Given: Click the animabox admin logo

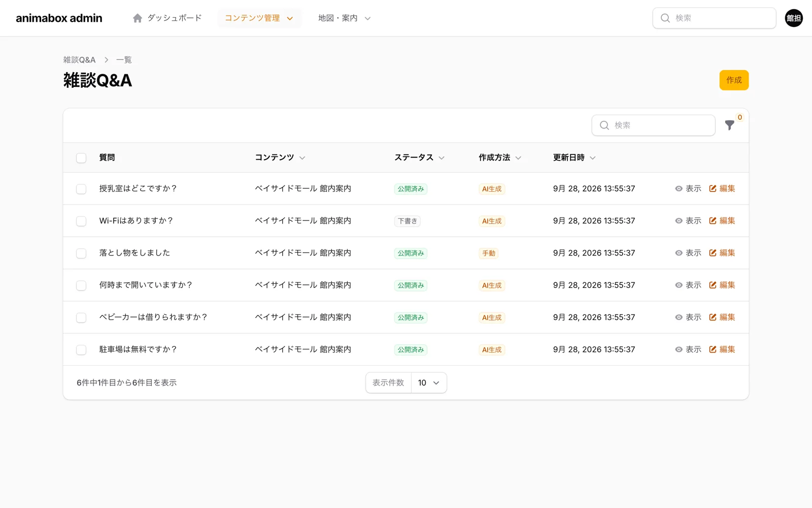Looking at the screenshot, I should 59,18.
